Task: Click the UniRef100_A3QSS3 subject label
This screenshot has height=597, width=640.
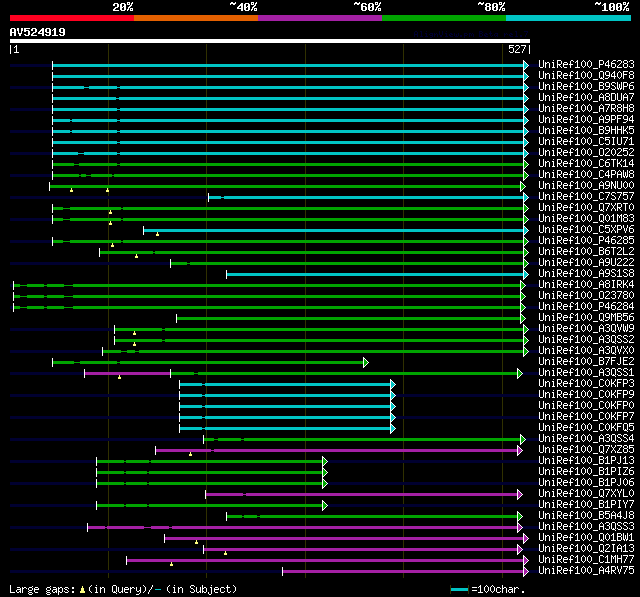Action: tap(586, 527)
